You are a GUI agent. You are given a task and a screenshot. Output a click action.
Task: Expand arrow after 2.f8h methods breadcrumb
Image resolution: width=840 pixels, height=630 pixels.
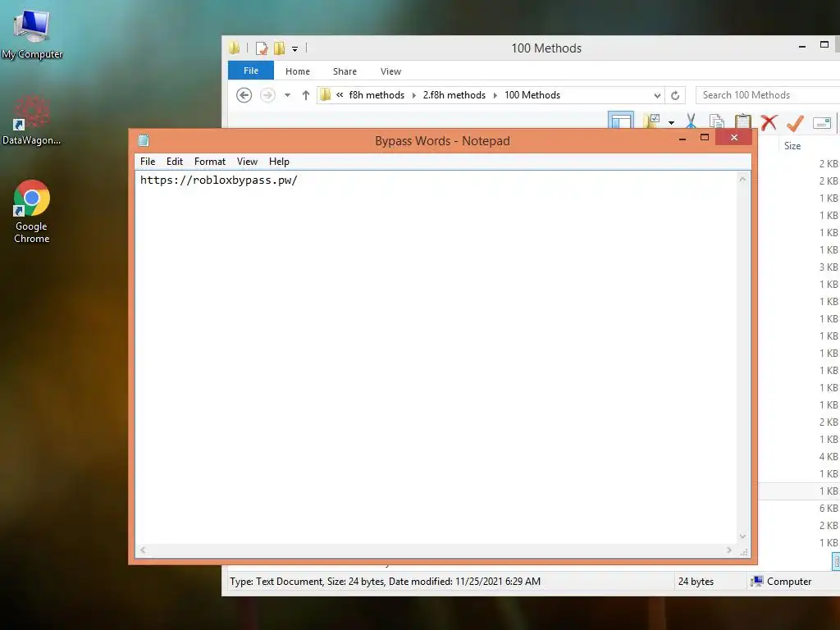[x=495, y=95]
